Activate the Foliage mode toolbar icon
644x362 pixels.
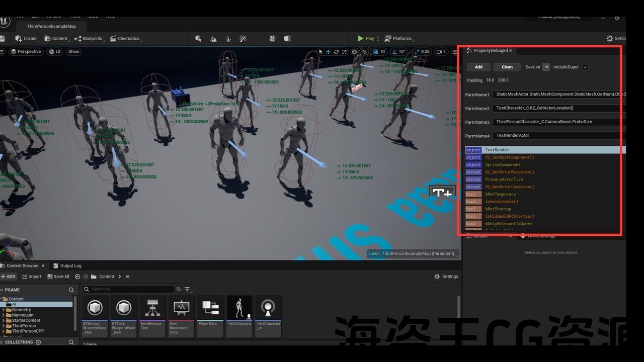pyautogui.click(x=228, y=39)
